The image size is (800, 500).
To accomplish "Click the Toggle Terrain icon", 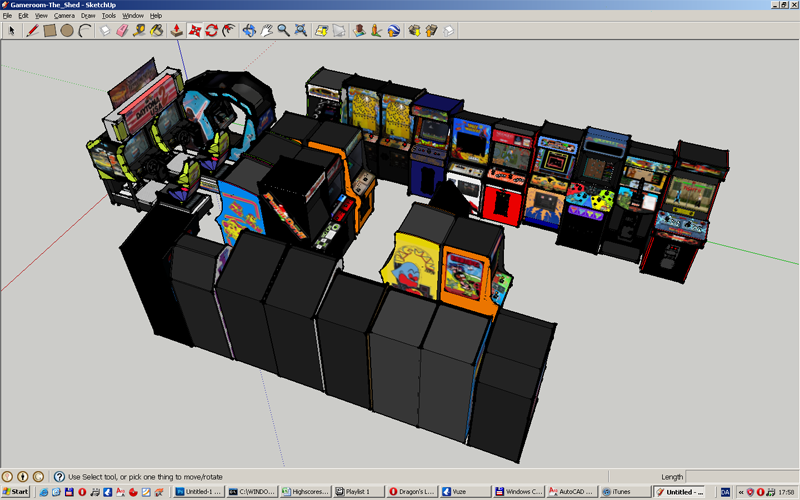I will click(x=339, y=31).
